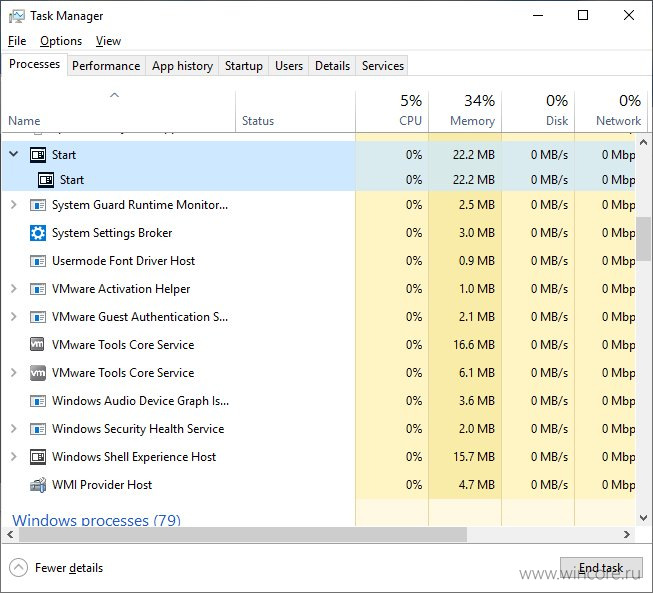Select the Processes tab
The width and height of the screenshot is (653, 593).
coord(34,64)
